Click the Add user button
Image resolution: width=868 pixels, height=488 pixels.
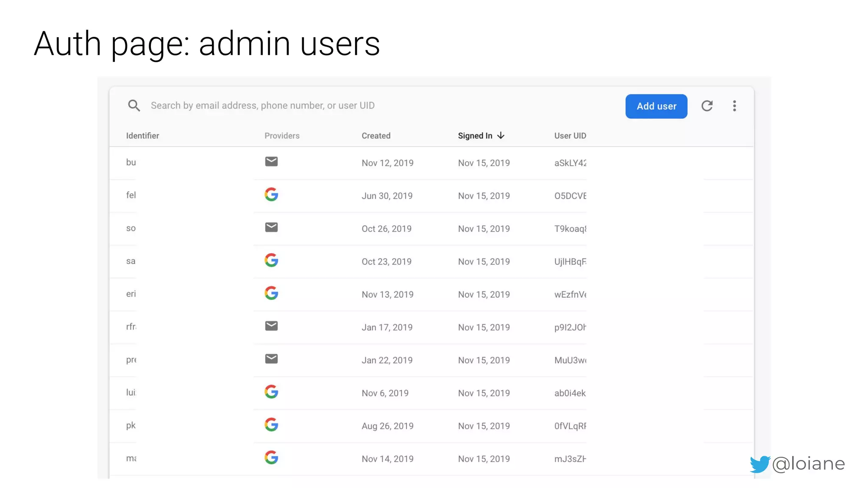(656, 106)
